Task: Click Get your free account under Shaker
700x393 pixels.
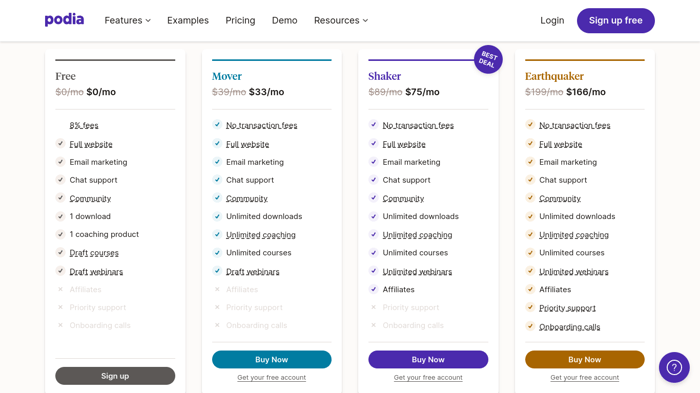Action: click(x=428, y=377)
